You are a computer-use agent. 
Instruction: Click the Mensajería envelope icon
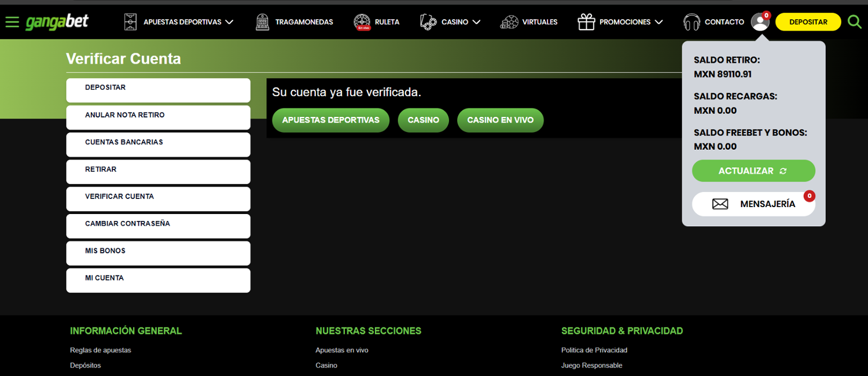point(720,204)
